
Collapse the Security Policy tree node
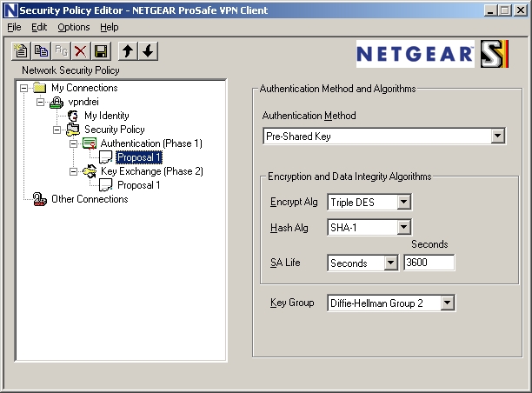tap(57, 130)
